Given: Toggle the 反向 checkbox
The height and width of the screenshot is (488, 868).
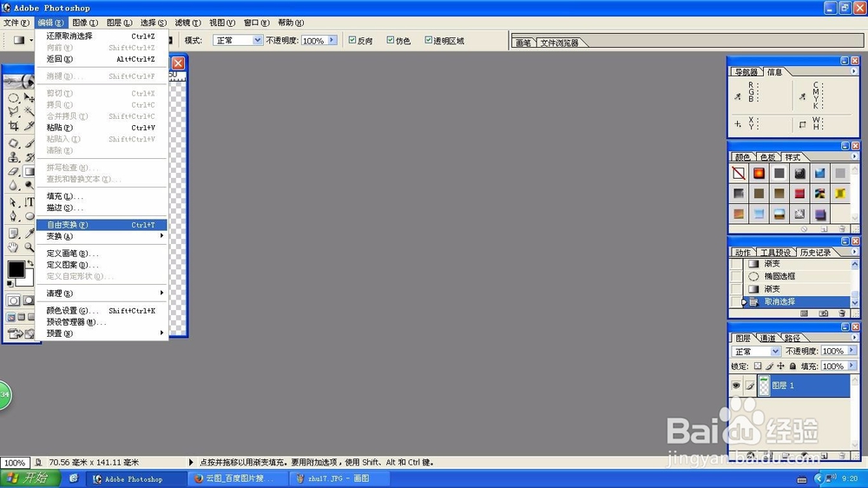Looking at the screenshot, I should [x=352, y=40].
